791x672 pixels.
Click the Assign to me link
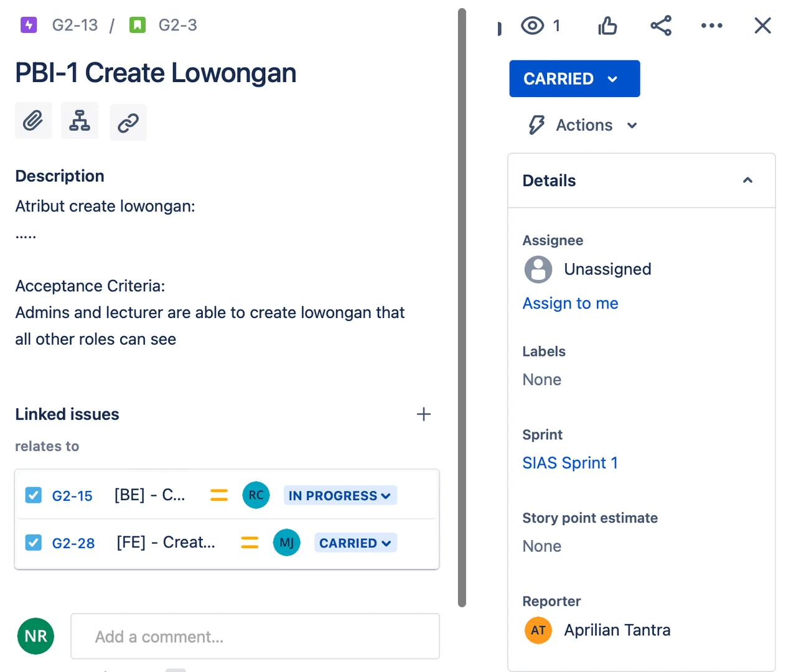[570, 303]
